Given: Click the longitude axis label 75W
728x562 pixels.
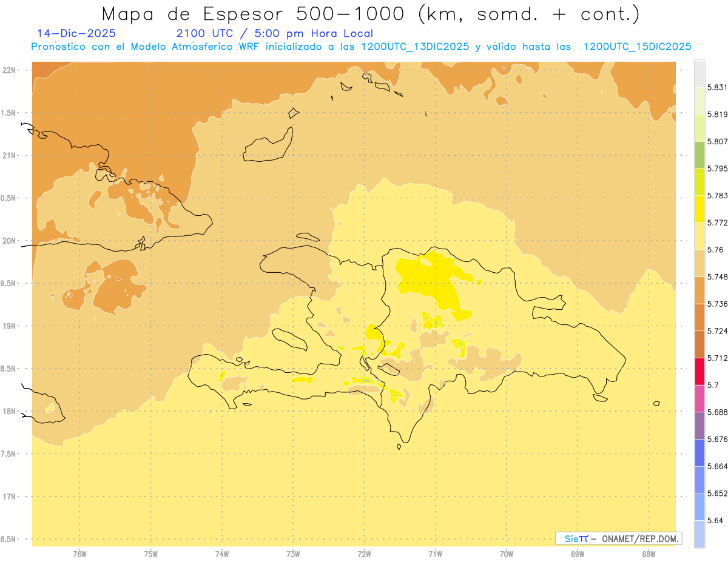Looking at the screenshot, I should tap(151, 554).
